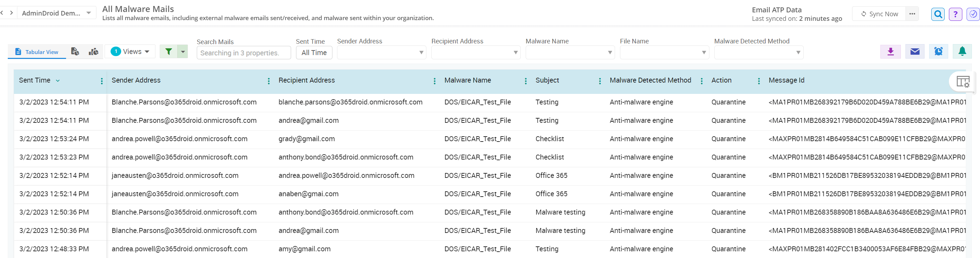The image size is (980, 258).
Task: Switch to the chart view icon
Action: pos(94,52)
